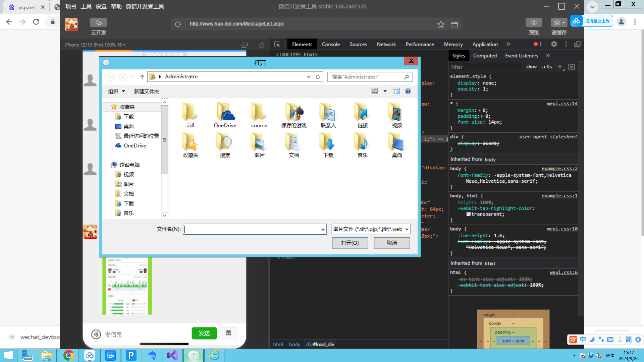This screenshot has width=644, height=362.
Task: Click the voice input icon beside 发信息
Action: point(96,334)
